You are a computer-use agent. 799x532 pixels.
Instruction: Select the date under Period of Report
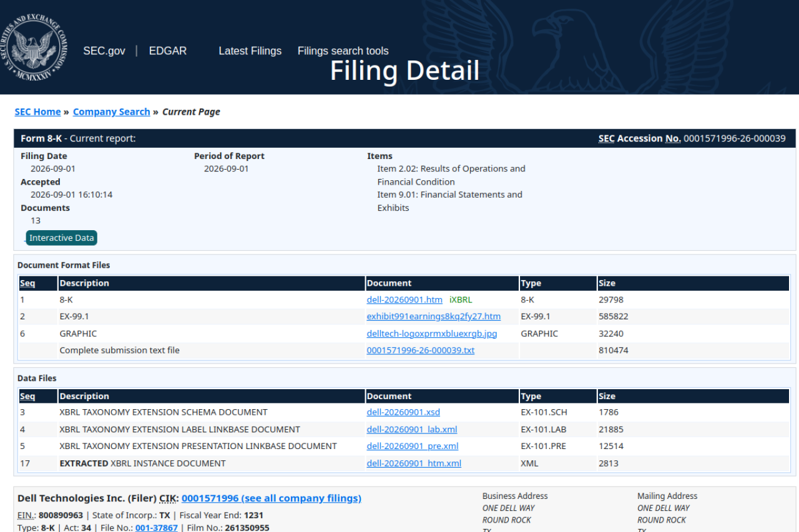tap(227, 169)
